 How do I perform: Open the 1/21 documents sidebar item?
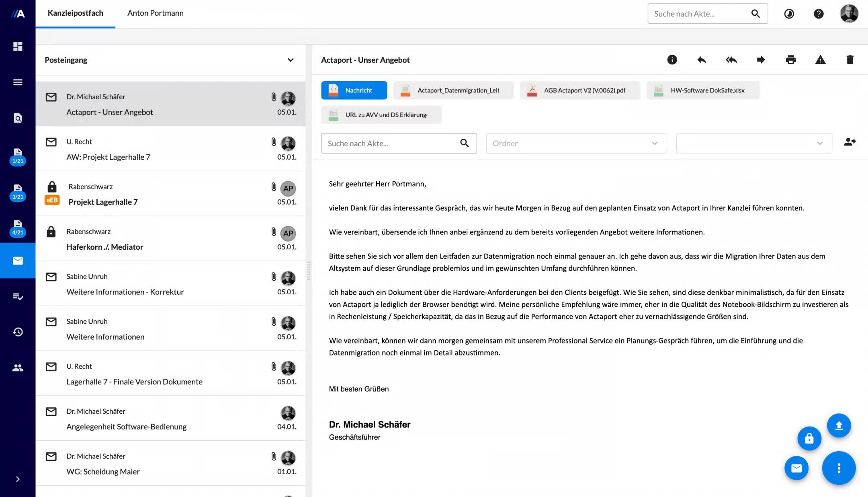pyautogui.click(x=18, y=156)
